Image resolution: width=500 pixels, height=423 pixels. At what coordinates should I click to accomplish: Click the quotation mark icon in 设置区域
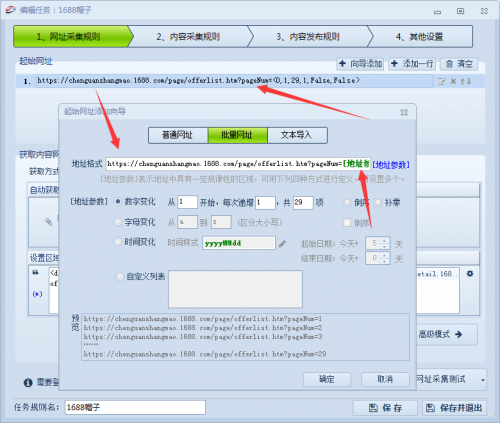[35, 273]
